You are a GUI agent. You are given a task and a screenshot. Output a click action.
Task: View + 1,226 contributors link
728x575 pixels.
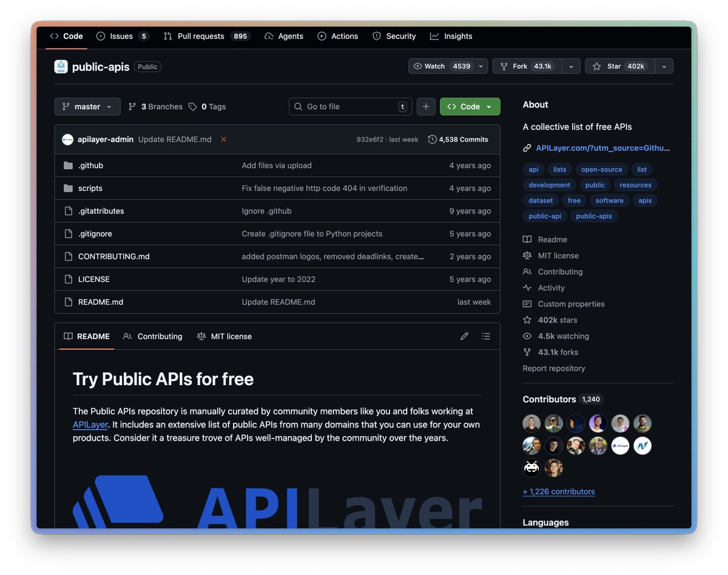(559, 492)
